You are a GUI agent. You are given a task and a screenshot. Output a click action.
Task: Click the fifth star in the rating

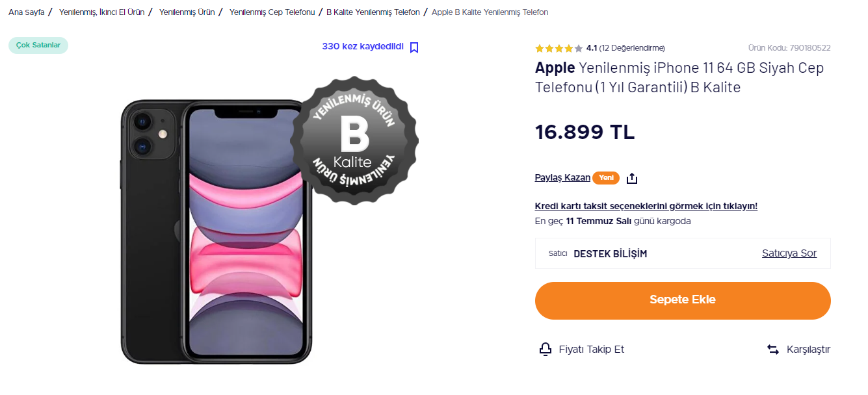[577, 47]
